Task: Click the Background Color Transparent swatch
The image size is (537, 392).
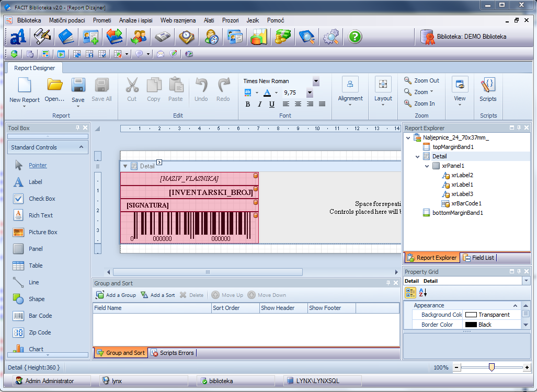Action: (471, 315)
